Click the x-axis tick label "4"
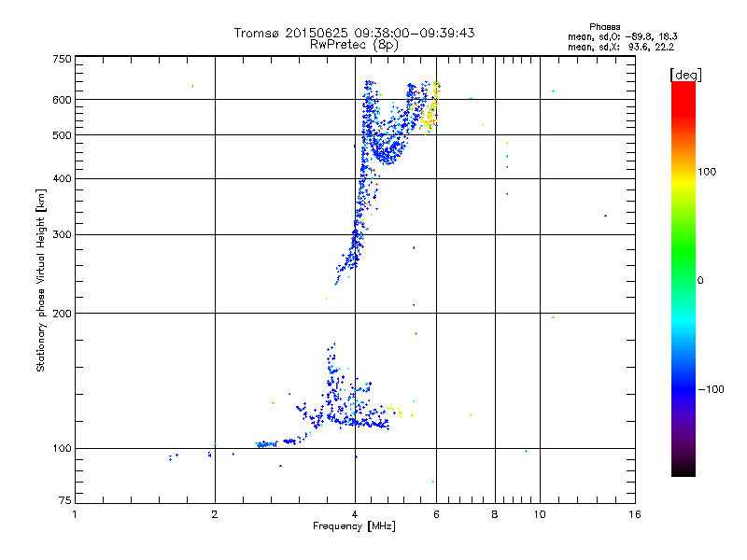Image resolution: width=747 pixels, height=560 pixels. pyautogui.click(x=355, y=514)
